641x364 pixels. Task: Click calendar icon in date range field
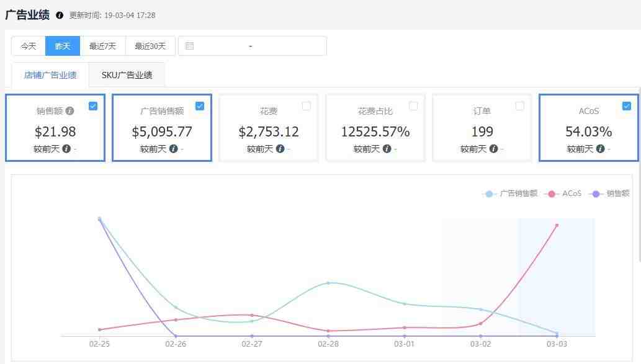click(190, 46)
